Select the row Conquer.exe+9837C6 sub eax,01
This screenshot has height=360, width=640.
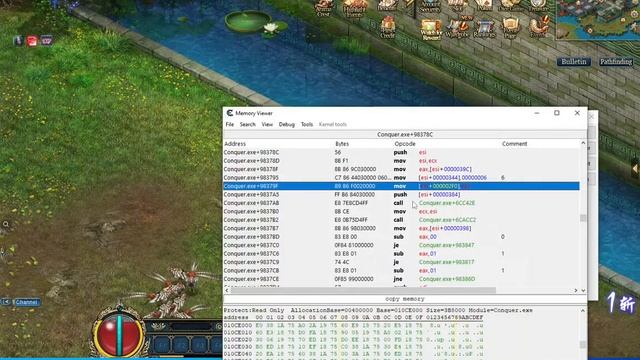(401, 254)
